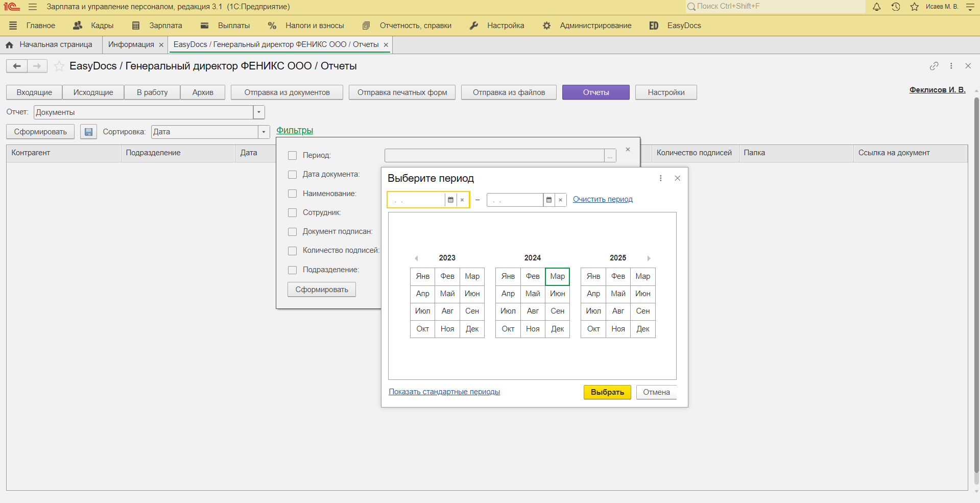The width and height of the screenshot is (980, 503).
Task: Open calendar picker for start date
Action: click(x=450, y=200)
